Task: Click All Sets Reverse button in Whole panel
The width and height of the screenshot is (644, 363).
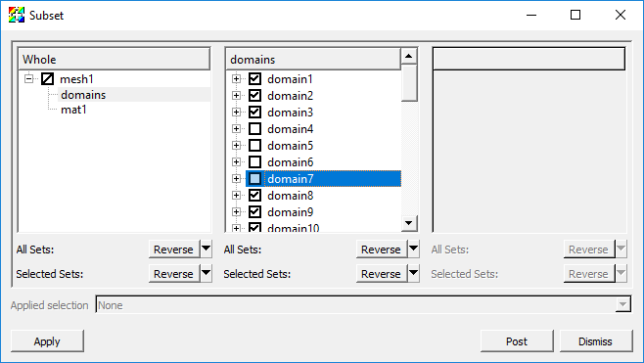Action: point(174,250)
